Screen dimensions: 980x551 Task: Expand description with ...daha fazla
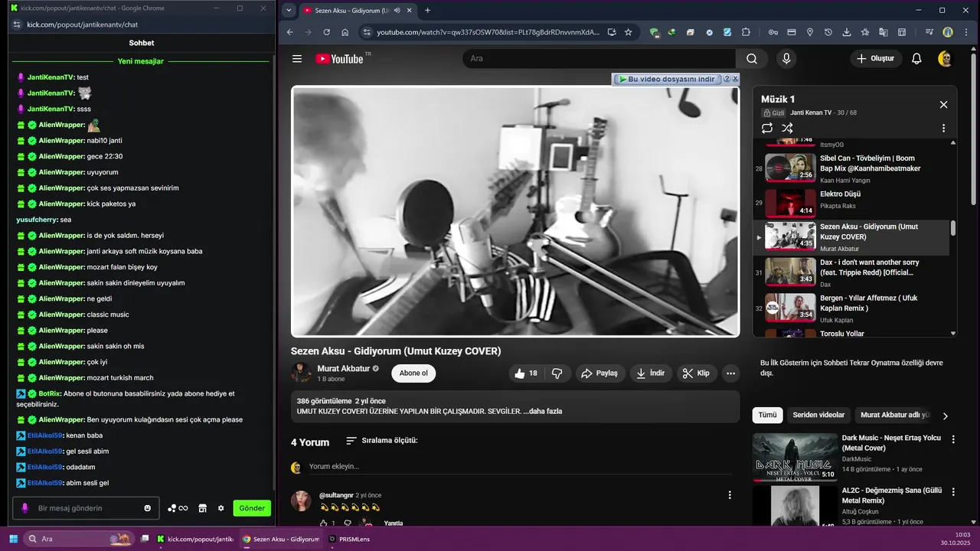tap(544, 412)
